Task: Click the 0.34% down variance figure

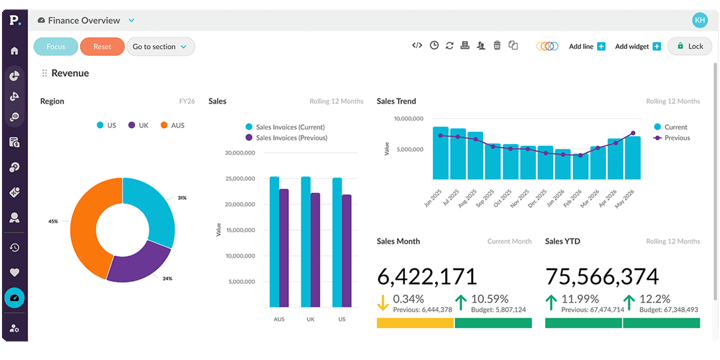Action: pyautogui.click(x=408, y=299)
